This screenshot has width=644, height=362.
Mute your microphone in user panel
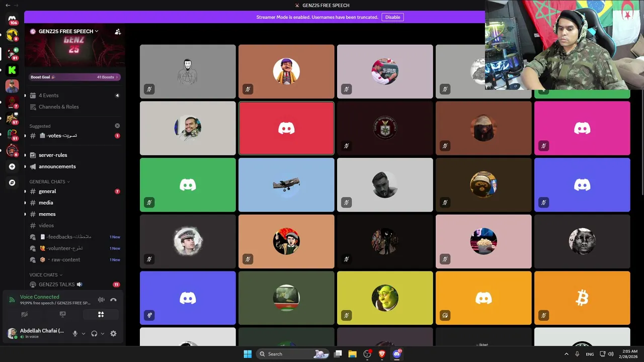coord(75,333)
